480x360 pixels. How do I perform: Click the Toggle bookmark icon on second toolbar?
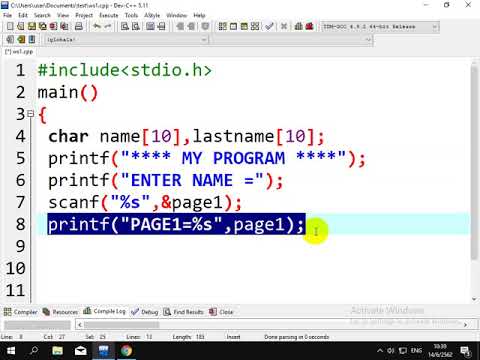21,39
